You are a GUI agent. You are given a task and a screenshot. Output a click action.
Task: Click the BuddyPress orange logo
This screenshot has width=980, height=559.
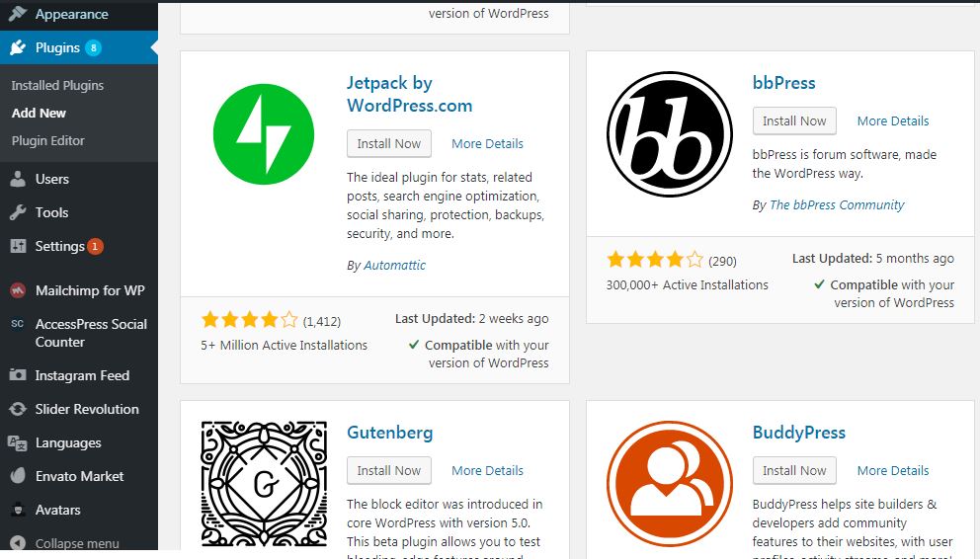[670, 484]
